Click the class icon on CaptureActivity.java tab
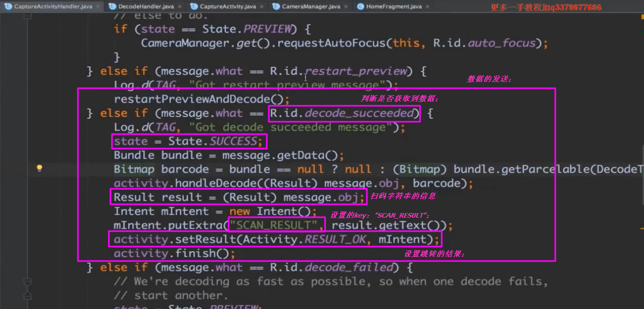Screen dimensions: 644x309 (x=194, y=7)
